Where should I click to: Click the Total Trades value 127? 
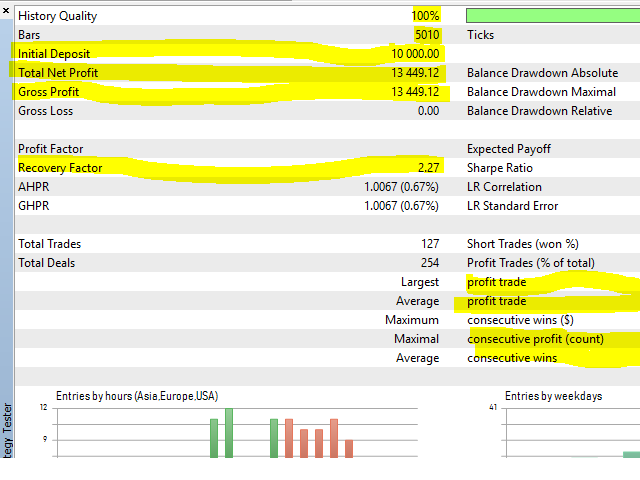click(x=429, y=244)
